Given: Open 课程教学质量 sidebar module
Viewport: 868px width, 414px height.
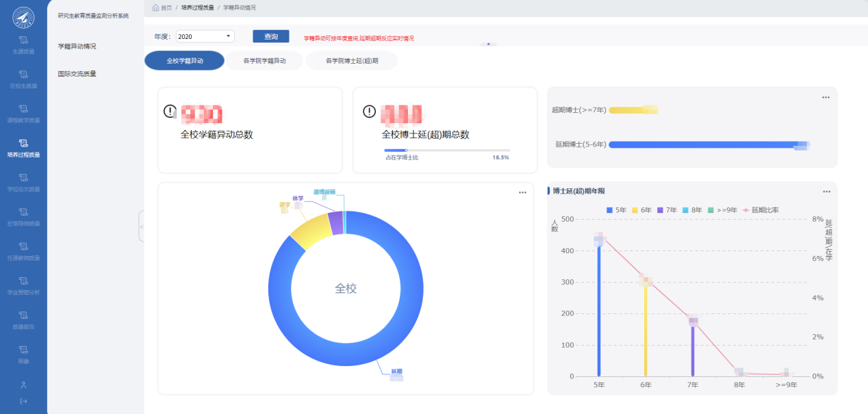Looking at the screenshot, I should (23, 113).
